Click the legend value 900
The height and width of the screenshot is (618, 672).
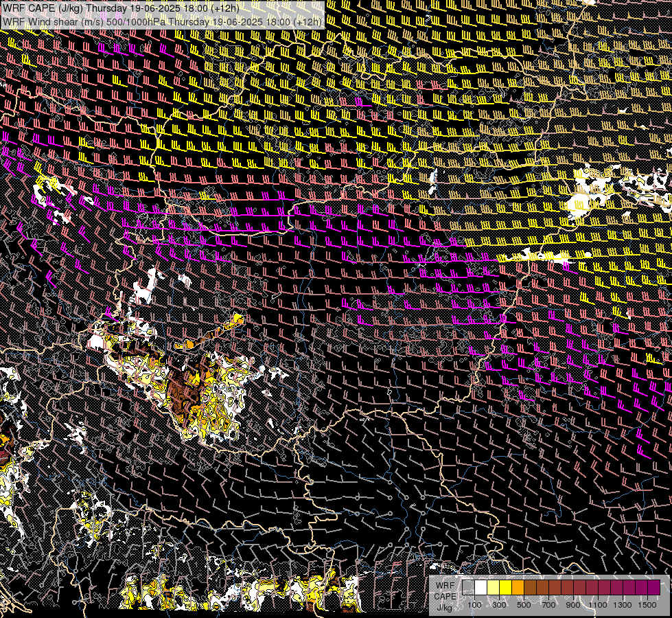pyautogui.click(x=573, y=605)
